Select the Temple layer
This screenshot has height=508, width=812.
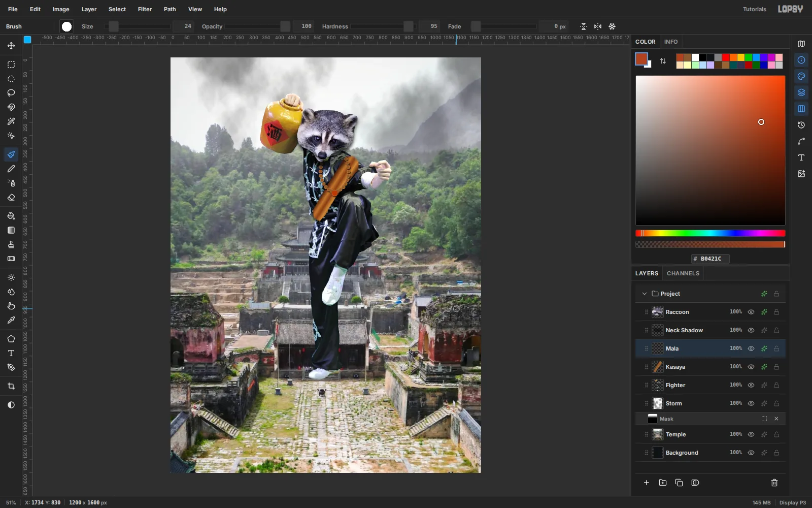pos(710,434)
